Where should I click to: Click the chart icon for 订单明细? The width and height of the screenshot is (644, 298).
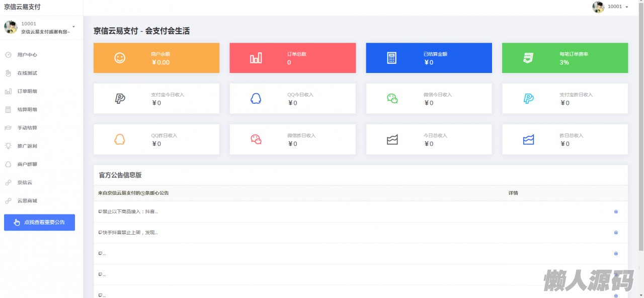point(8,91)
